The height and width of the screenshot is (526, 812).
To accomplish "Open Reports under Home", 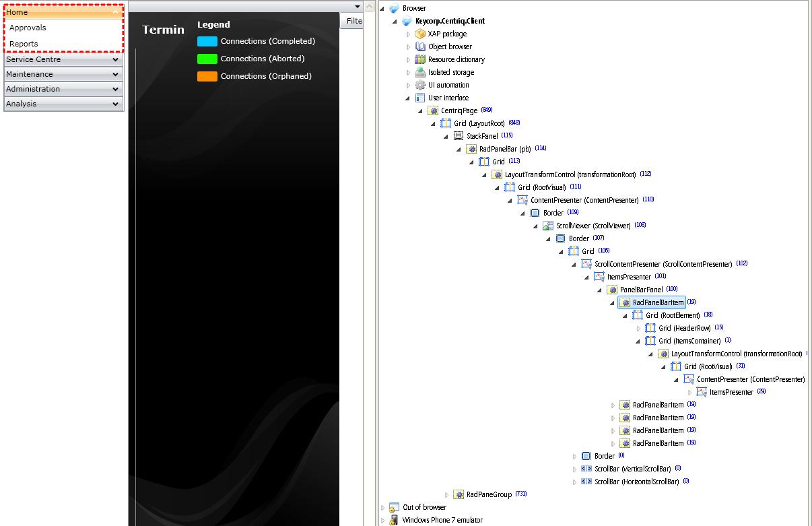I will click(24, 44).
